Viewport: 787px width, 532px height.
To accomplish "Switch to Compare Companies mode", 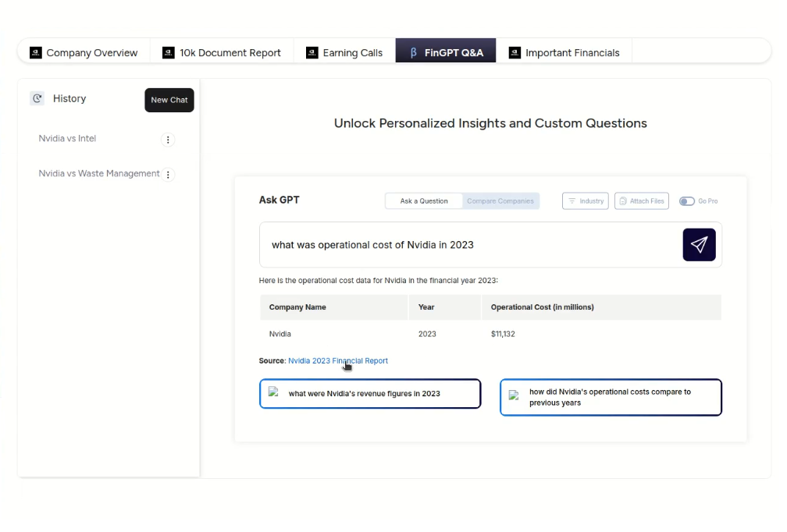I will pyautogui.click(x=500, y=201).
